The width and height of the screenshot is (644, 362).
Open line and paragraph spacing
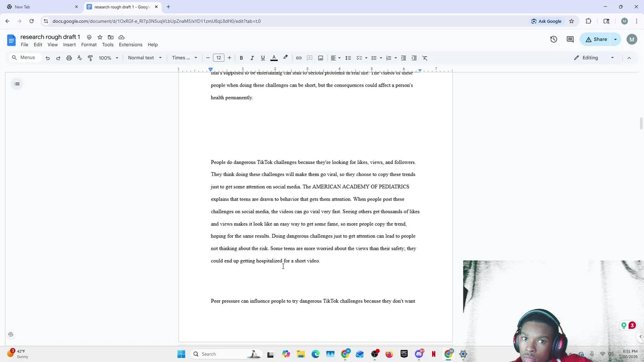tap(348, 58)
